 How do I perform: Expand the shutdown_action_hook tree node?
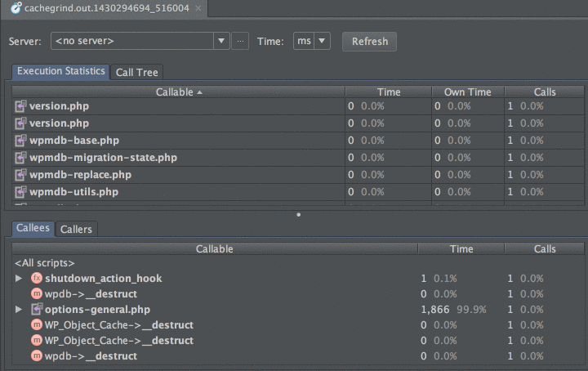(x=18, y=279)
